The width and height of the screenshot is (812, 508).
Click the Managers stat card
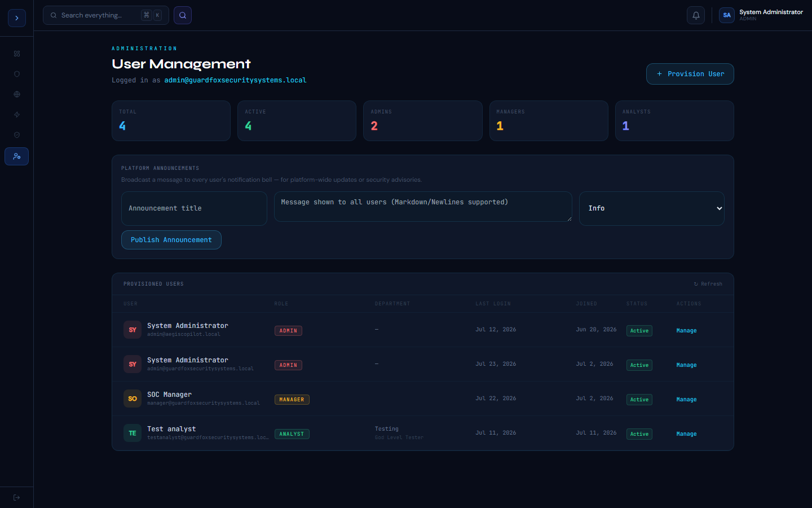[x=549, y=121]
